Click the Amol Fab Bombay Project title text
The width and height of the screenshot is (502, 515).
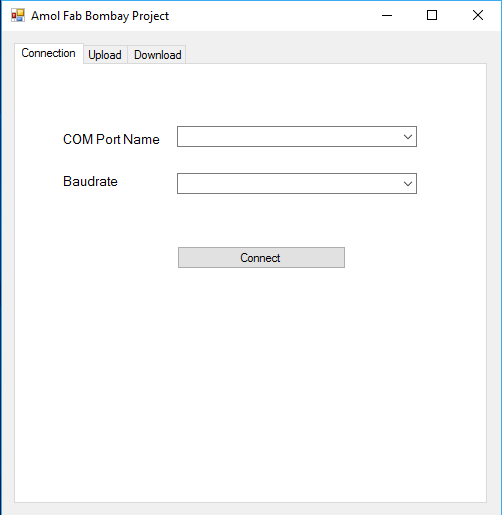point(100,16)
